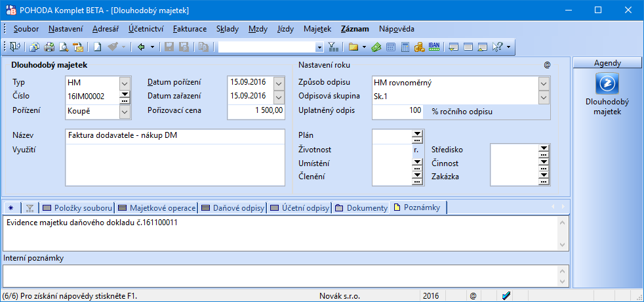Image resolution: width=644 pixels, height=302 pixels.
Task: Click the last panel layout icon
Action: point(483,47)
